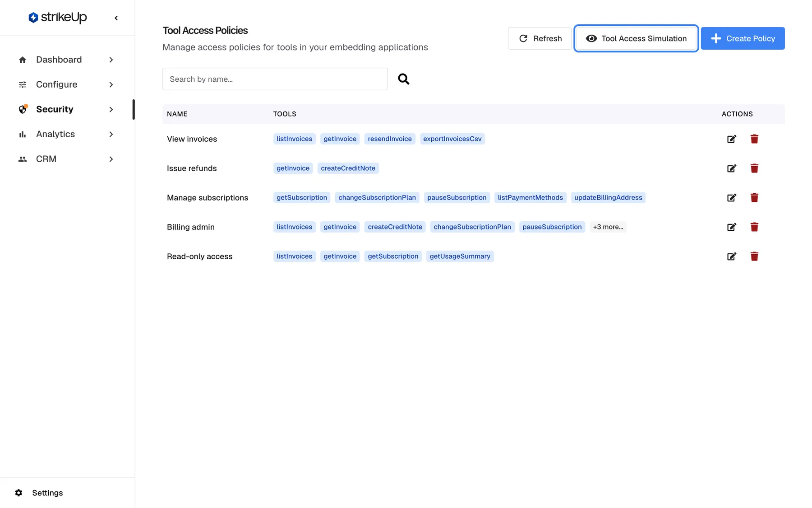The image size is (812, 508).
Task: Click the Configure sliders icon
Action: pyautogui.click(x=23, y=84)
